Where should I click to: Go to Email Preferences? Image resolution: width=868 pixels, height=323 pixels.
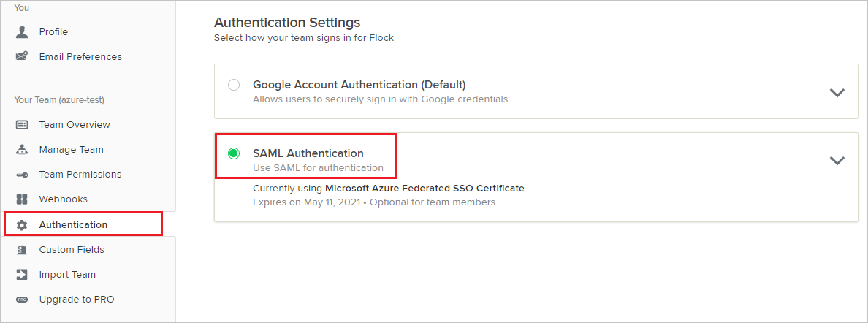[80, 56]
